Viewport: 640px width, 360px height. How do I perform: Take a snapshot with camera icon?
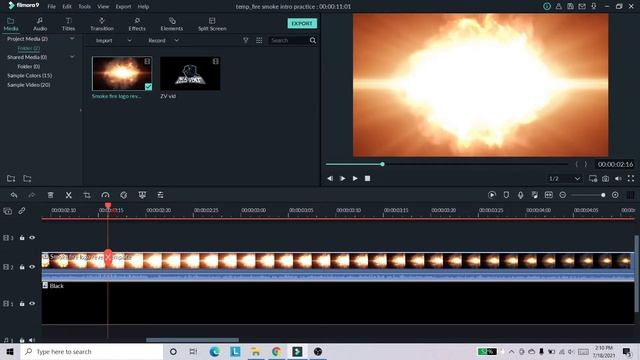606,178
